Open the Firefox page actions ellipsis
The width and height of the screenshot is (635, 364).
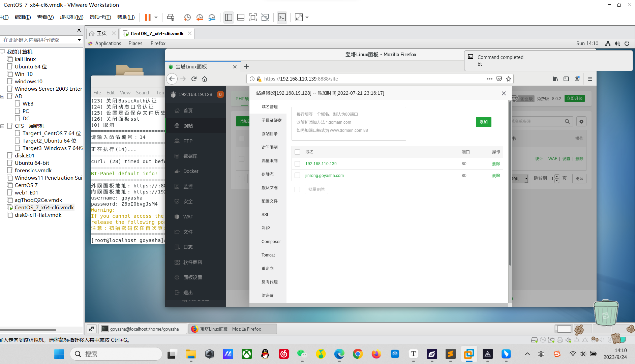(490, 79)
